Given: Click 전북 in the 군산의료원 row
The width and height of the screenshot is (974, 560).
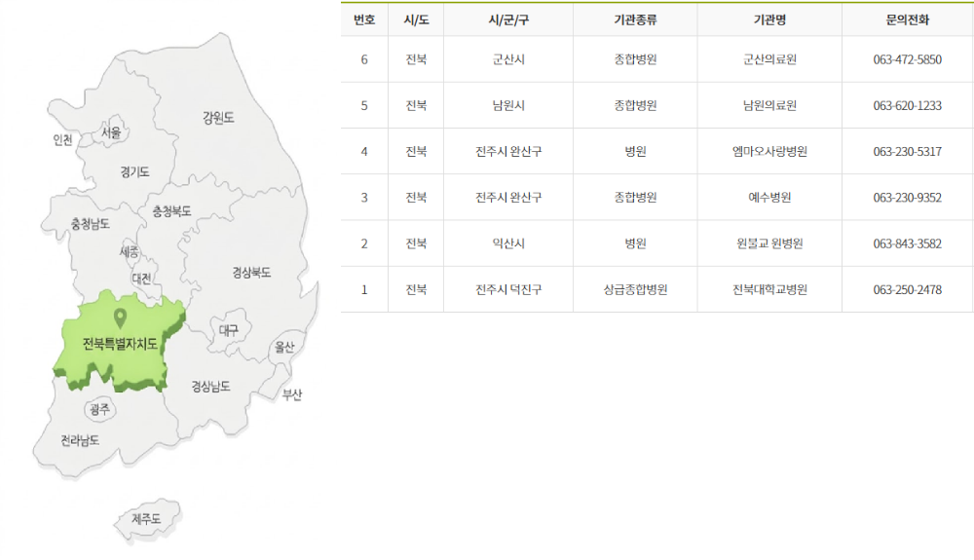Looking at the screenshot, I should pyautogui.click(x=416, y=59).
